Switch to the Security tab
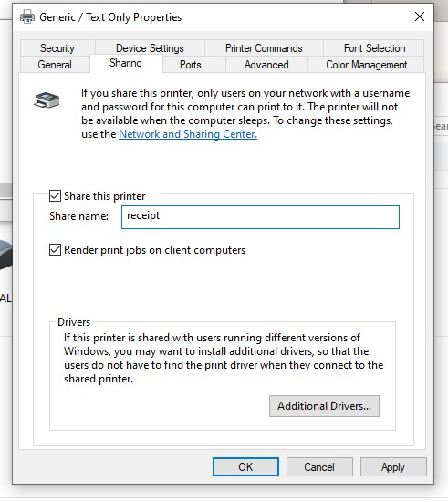This screenshot has width=448, height=502. (x=57, y=48)
